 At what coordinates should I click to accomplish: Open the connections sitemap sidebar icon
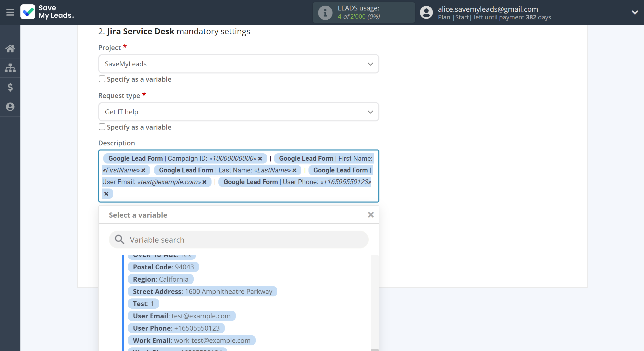10,68
